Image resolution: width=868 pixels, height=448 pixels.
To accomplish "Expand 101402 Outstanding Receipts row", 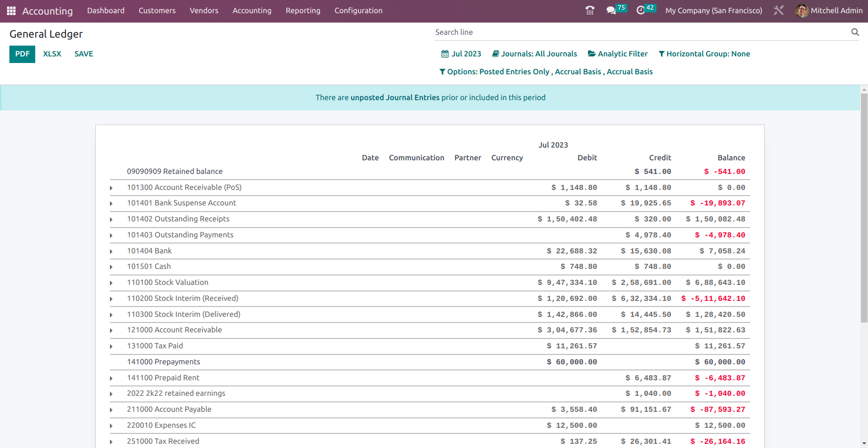I will point(111,220).
